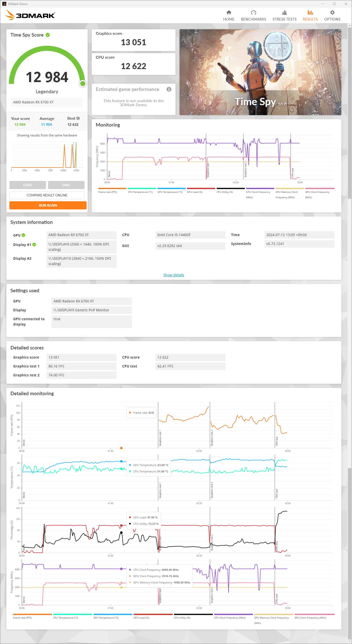352x644 pixels.
Task: Click the info icon for Estimated game performance
Action: click(169, 89)
